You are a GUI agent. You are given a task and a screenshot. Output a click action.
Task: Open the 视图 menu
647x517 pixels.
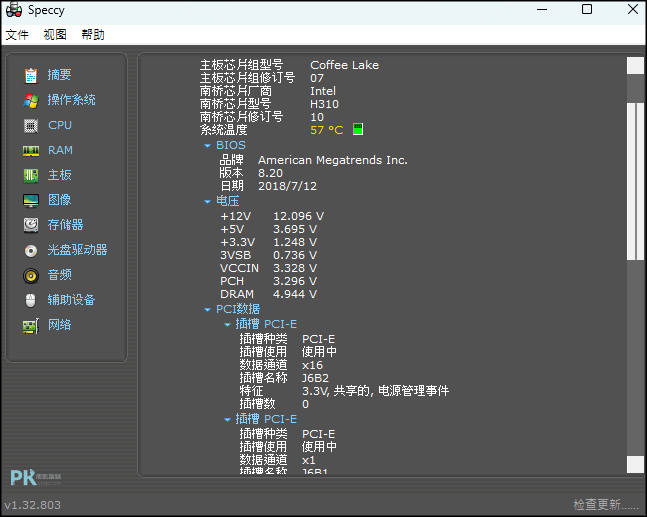pyautogui.click(x=55, y=35)
